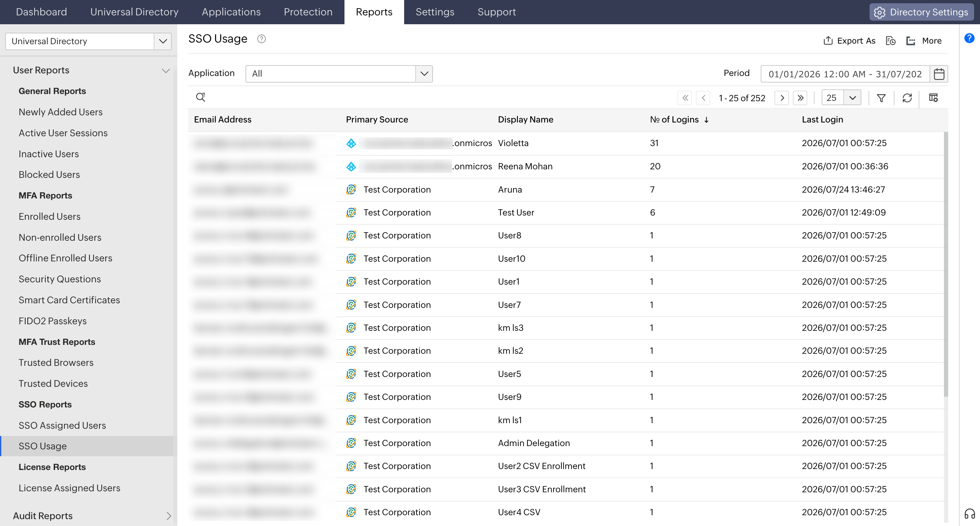Open the Support tab
The image size is (980, 526).
click(497, 12)
